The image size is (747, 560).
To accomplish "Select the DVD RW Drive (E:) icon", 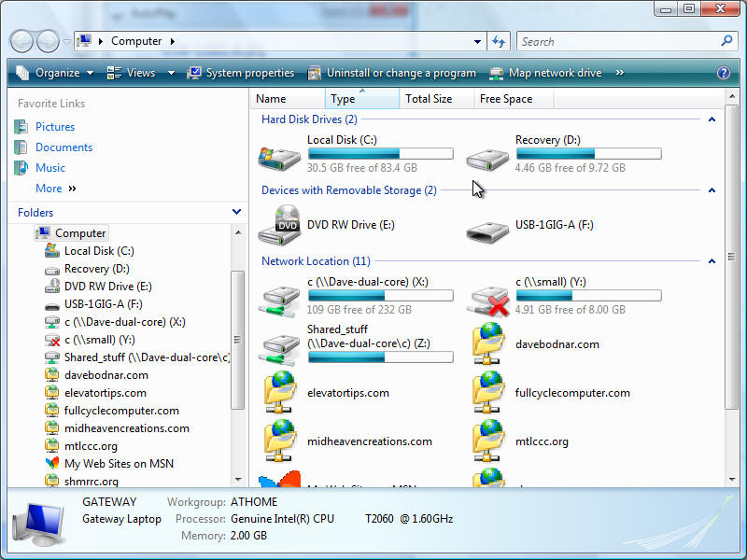I will point(280,225).
